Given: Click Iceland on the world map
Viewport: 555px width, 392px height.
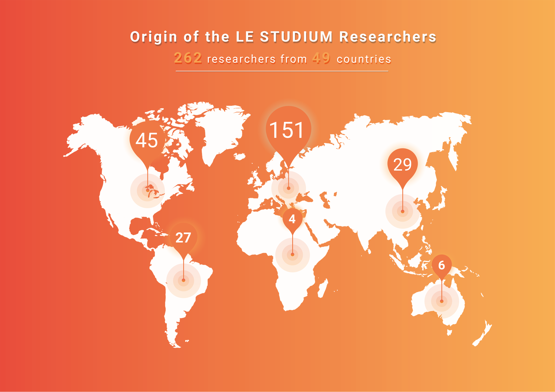Looking at the screenshot, I should pyautogui.click(x=239, y=156).
